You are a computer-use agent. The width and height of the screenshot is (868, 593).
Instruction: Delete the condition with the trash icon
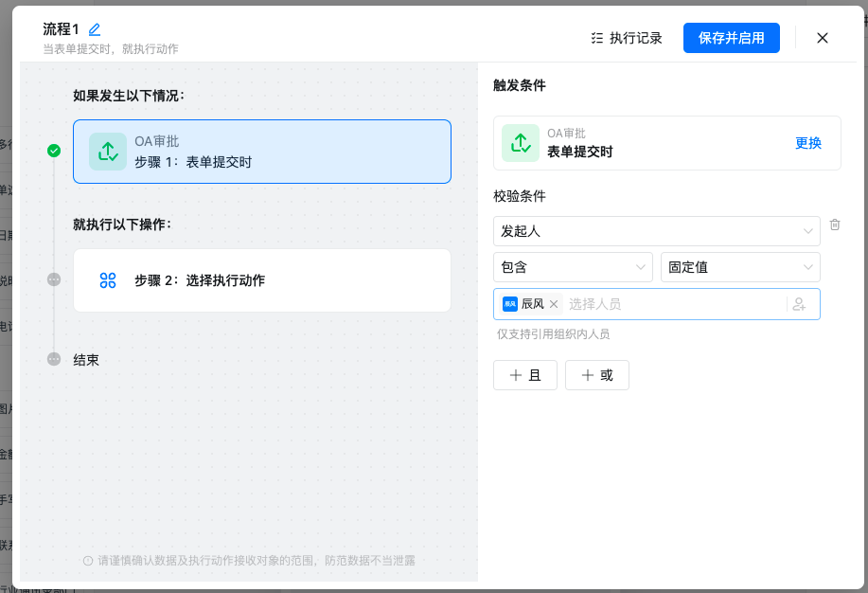point(835,225)
